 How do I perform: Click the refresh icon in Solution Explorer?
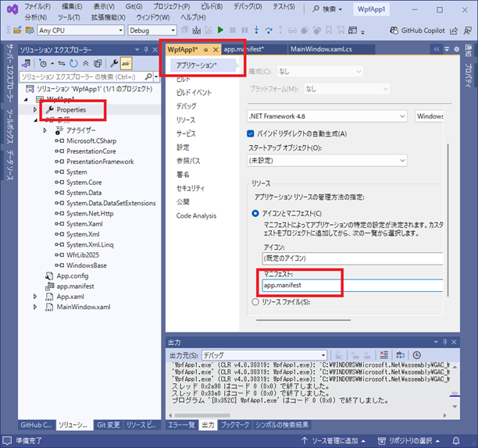73,63
